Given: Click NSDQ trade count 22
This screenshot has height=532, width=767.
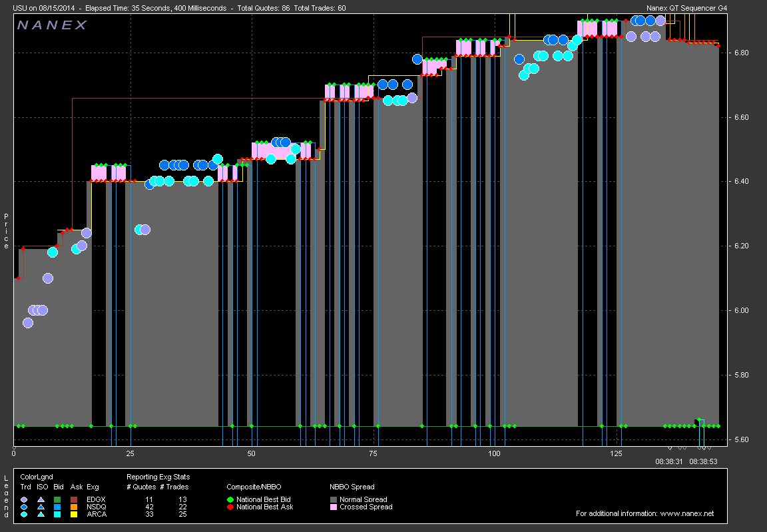Looking at the screenshot, I should tap(182, 507).
